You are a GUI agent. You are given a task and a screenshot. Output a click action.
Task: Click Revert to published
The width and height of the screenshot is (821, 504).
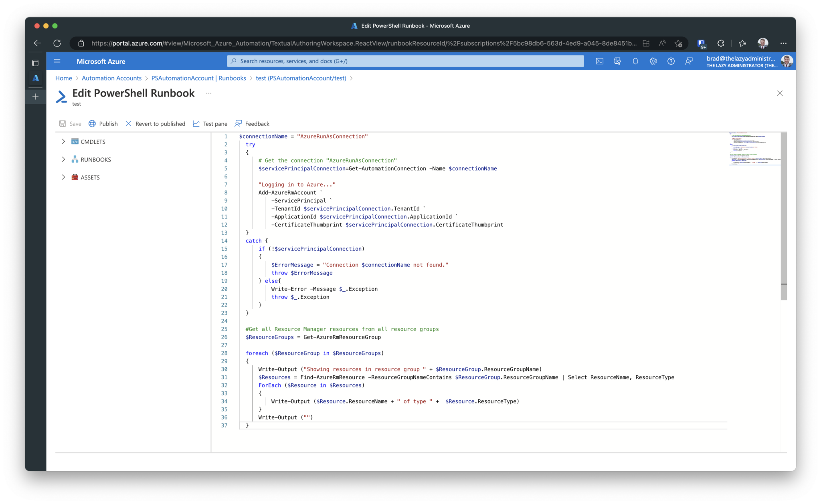155,124
